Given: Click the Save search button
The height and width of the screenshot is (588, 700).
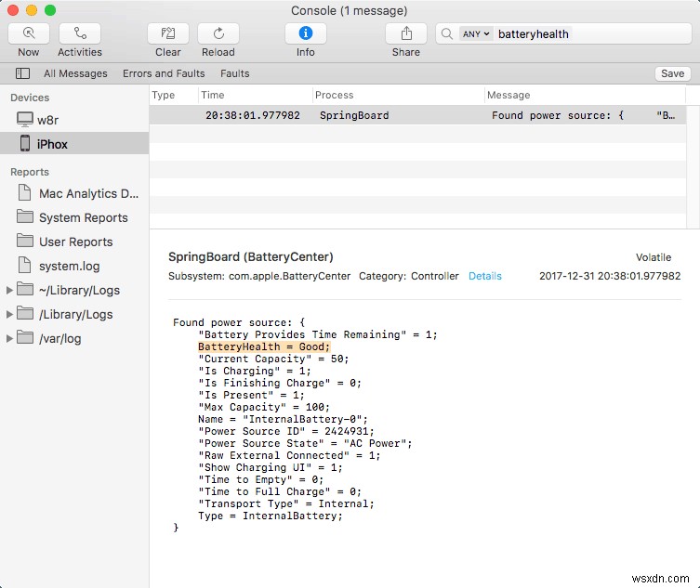Looking at the screenshot, I should coord(672,73).
